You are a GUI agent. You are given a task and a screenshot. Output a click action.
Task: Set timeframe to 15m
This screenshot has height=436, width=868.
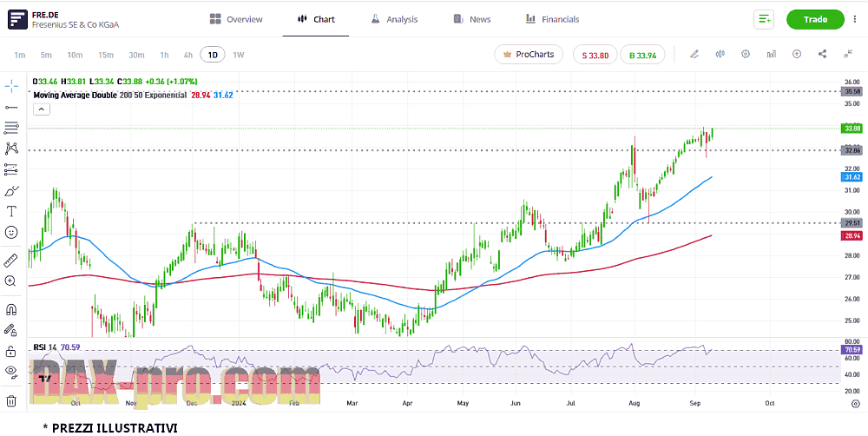[x=106, y=55]
